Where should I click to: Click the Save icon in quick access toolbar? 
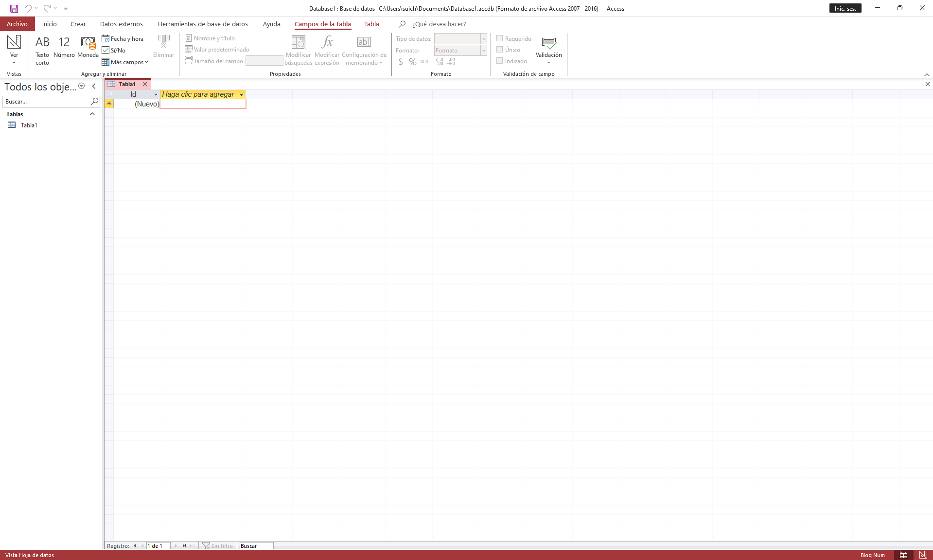click(x=14, y=8)
